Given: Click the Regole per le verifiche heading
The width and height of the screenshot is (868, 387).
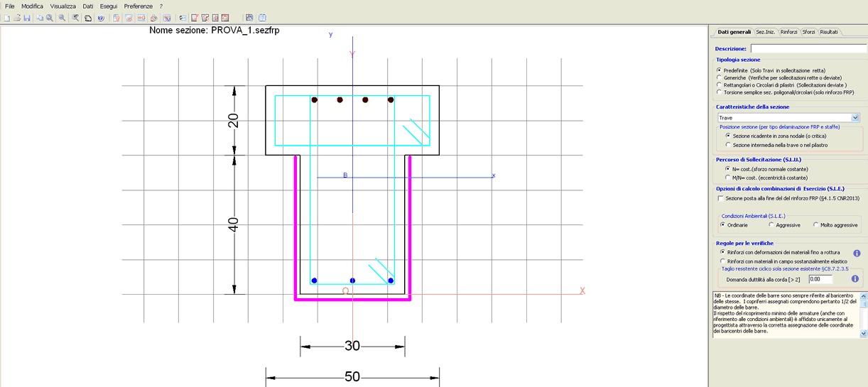Looking at the screenshot, I should click(x=743, y=243).
